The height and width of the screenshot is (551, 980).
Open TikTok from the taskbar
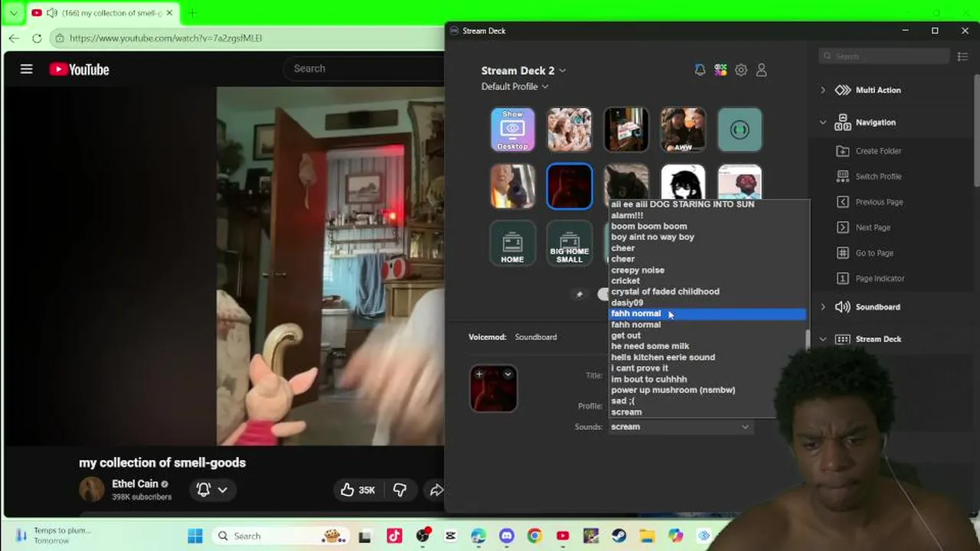point(394,536)
